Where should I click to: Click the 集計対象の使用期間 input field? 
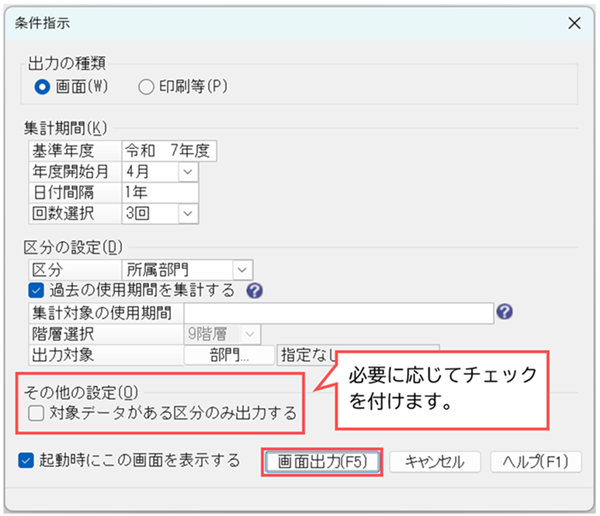[x=339, y=313]
